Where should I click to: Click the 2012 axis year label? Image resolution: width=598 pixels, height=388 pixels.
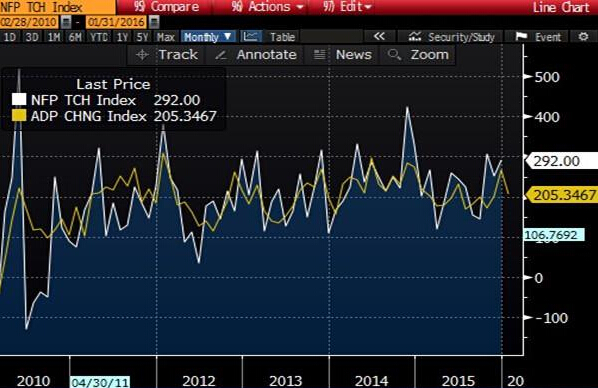(x=199, y=381)
